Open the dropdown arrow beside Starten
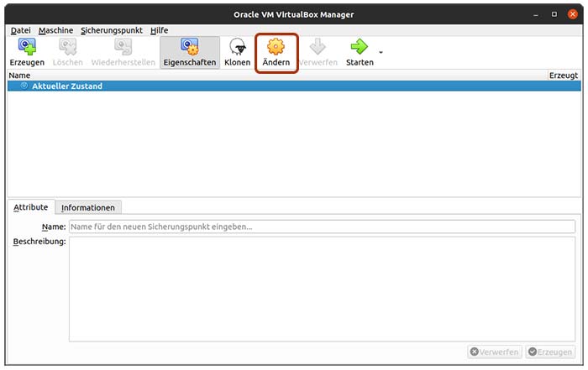The image size is (588, 370). [381, 52]
